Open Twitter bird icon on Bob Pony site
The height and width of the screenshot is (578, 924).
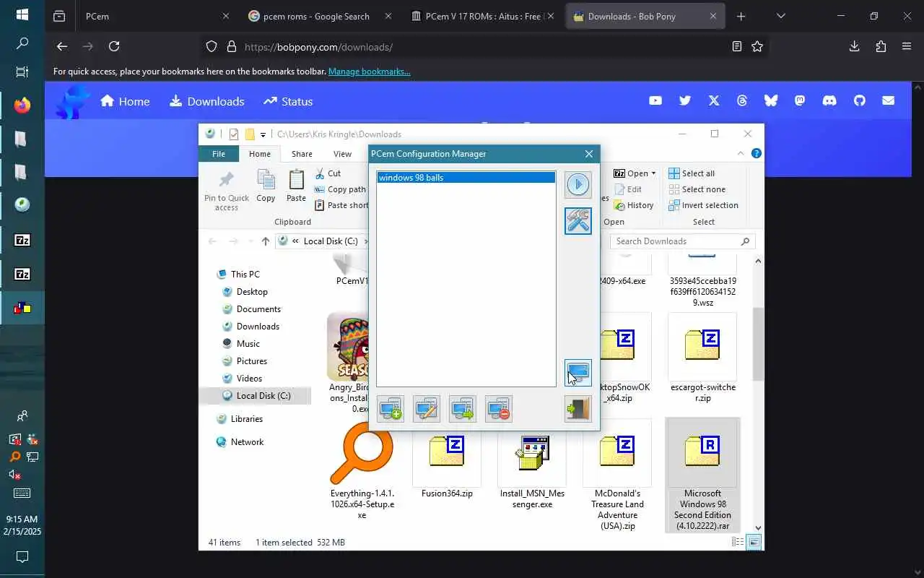tap(685, 101)
